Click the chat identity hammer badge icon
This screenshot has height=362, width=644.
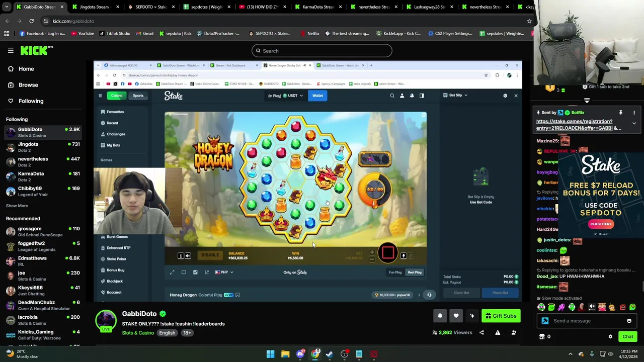(x=545, y=321)
